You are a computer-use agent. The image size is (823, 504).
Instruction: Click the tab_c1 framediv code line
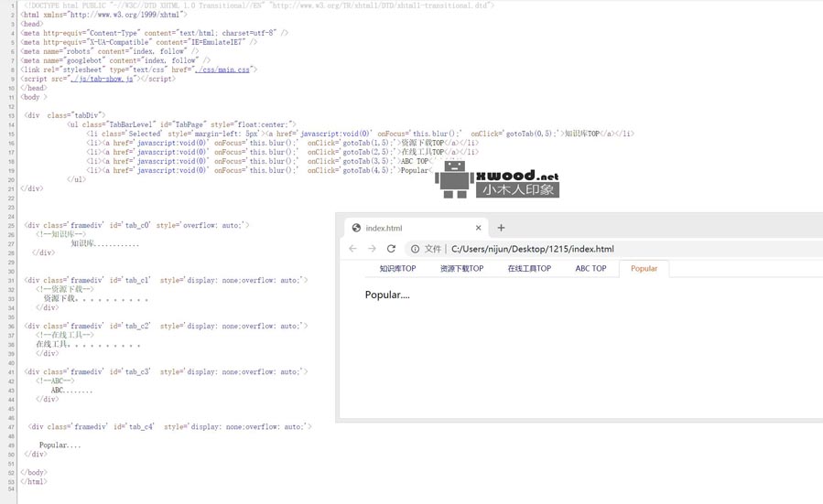(166, 280)
